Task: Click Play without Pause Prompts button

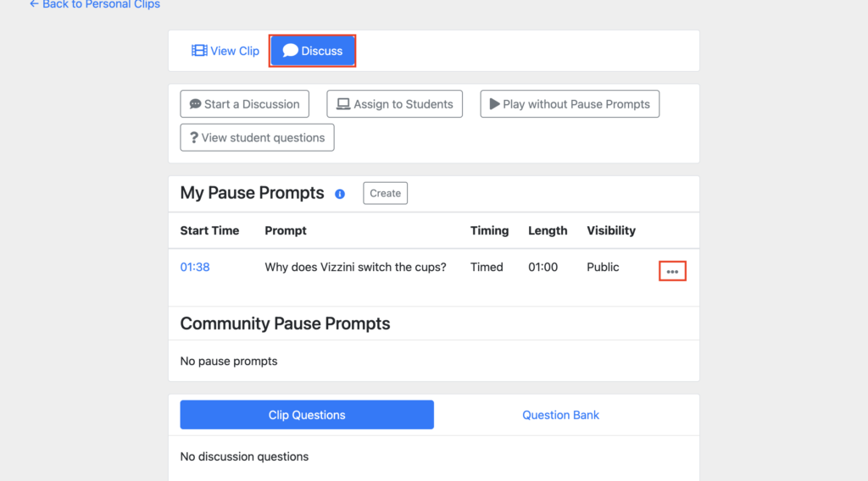Action: (570, 104)
